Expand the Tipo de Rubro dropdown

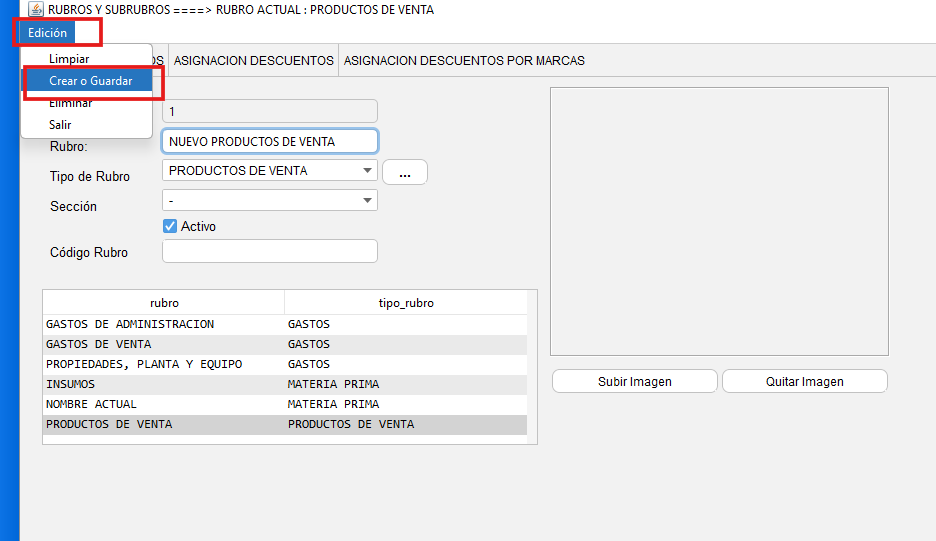click(369, 171)
